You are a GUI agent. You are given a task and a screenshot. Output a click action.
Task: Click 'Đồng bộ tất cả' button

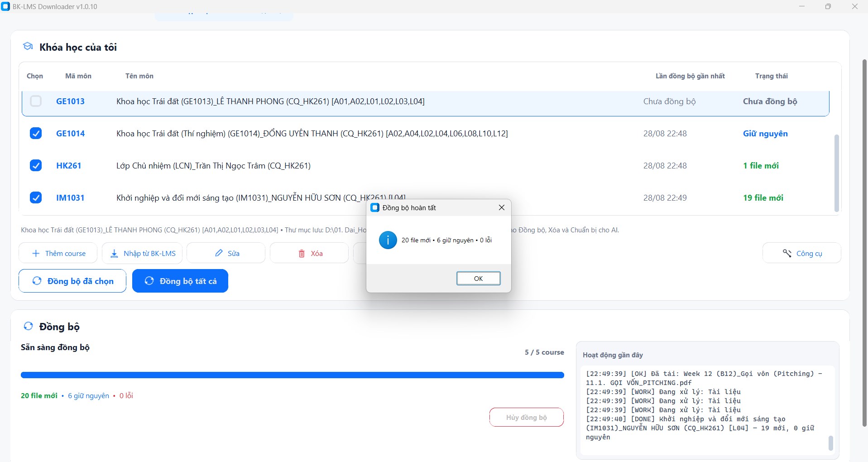180,281
